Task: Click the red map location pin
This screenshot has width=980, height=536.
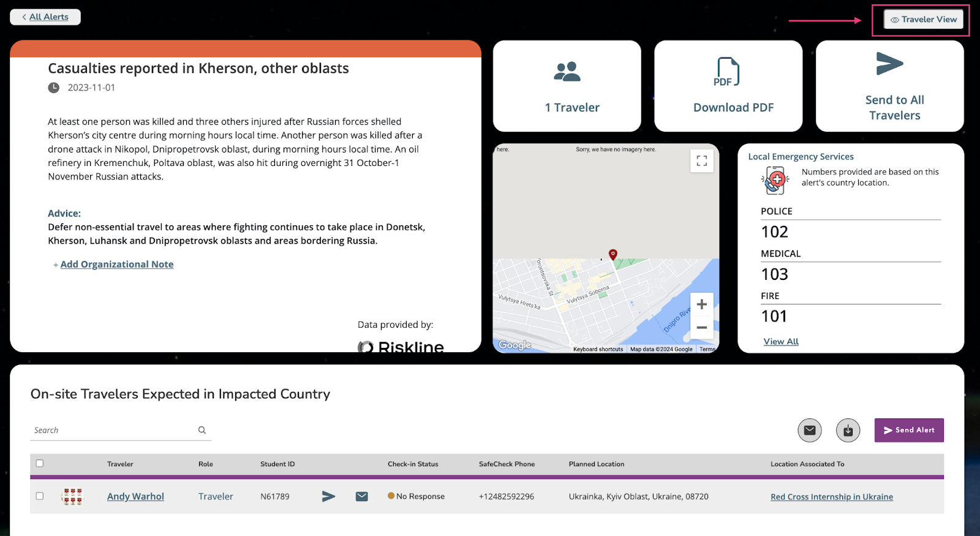Action: pyautogui.click(x=612, y=254)
